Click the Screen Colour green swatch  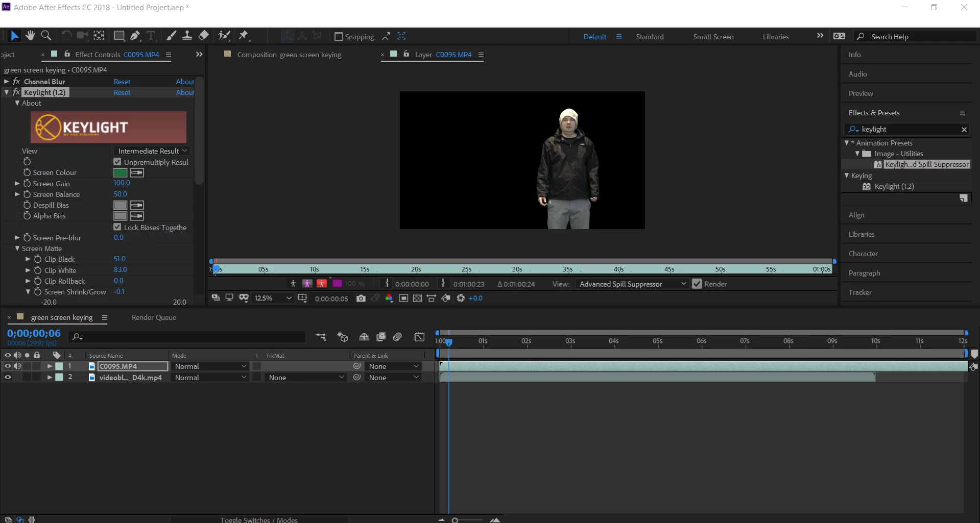coord(121,173)
